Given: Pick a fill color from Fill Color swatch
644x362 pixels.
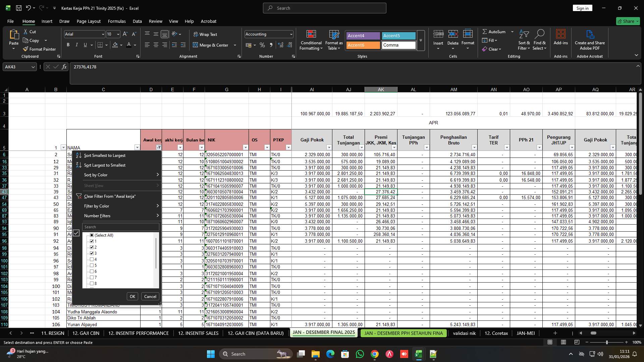Looking at the screenshot, I should click(x=115, y=45).
